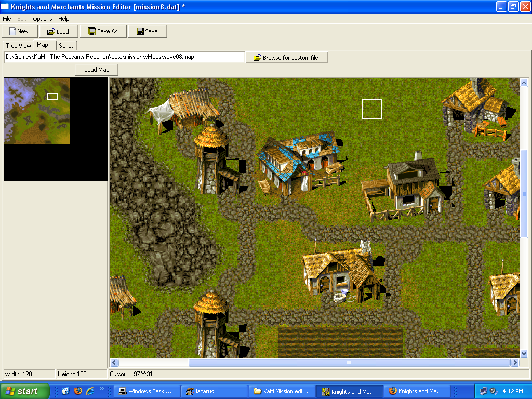
Task: Save the mission with Save button
Action: click(x=147, y=31)
